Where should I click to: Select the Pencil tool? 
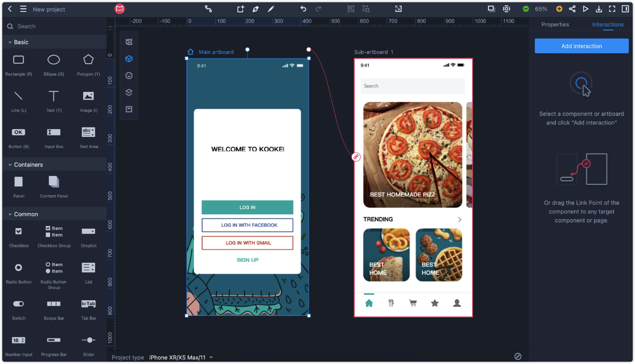pos(271,9)
